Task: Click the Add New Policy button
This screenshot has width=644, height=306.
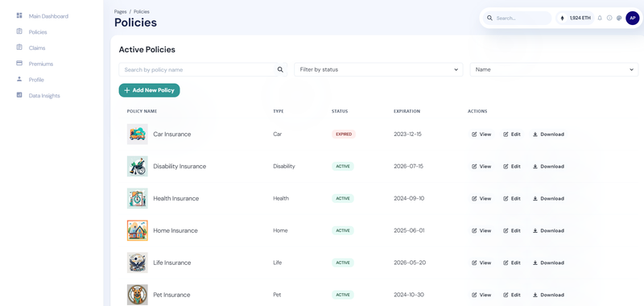Action: point(149,90)
